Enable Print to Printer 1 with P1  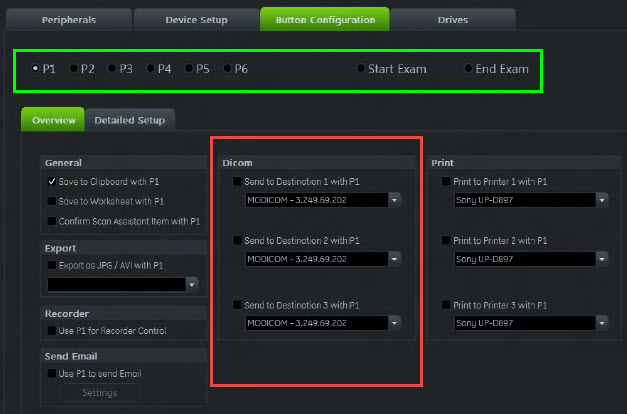point(446,181)
